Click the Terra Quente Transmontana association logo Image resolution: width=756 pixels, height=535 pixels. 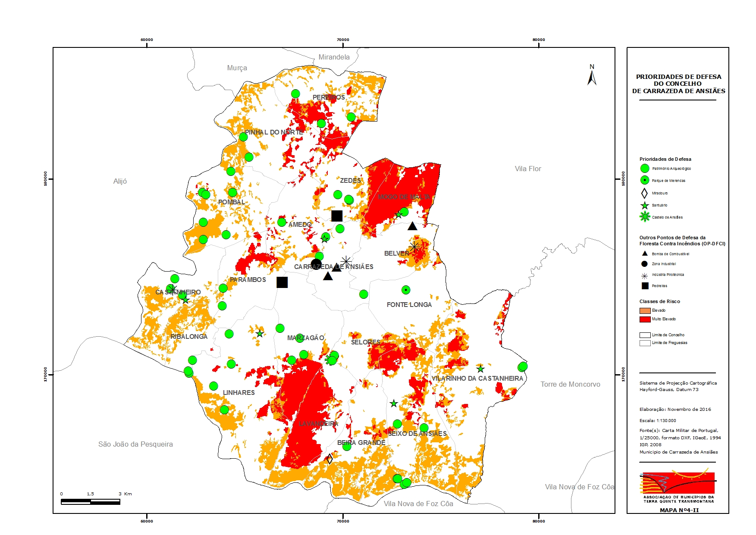tap(678, 485)
